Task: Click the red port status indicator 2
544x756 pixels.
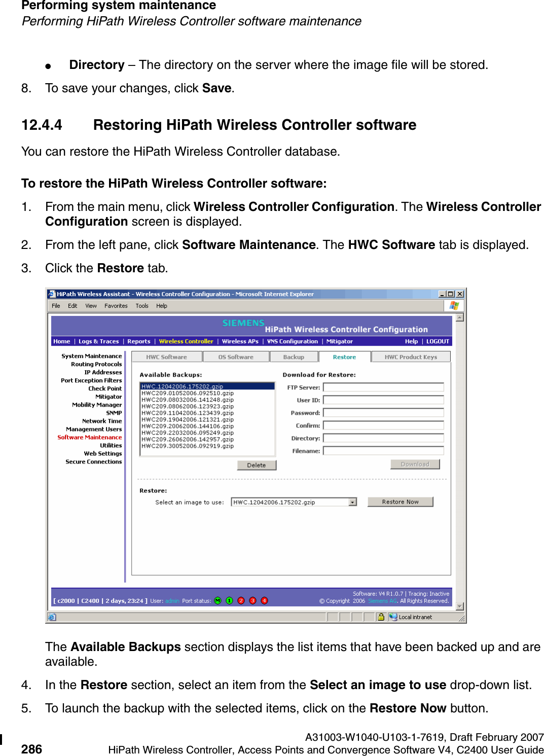Action: coord(241,600)
